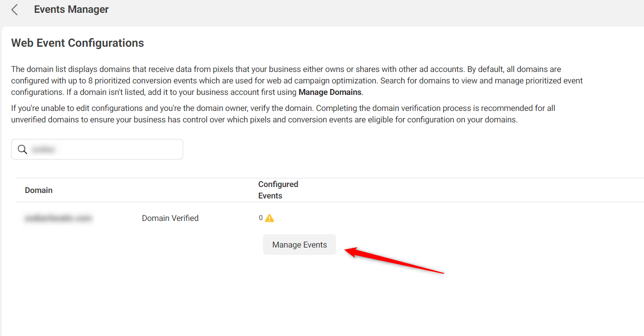The width and height of the screenshot is (644, 336).
Task: Click the Events Manager page title
Action: 71,10
